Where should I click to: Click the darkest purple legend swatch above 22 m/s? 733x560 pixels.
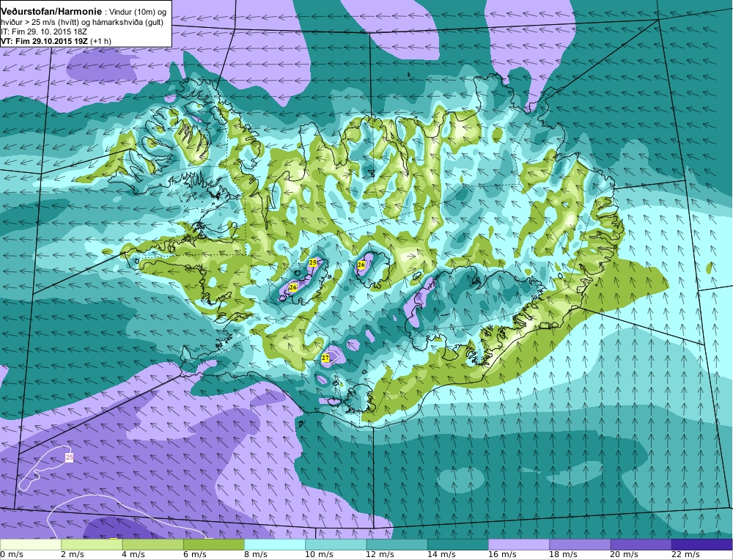(701, 545)
